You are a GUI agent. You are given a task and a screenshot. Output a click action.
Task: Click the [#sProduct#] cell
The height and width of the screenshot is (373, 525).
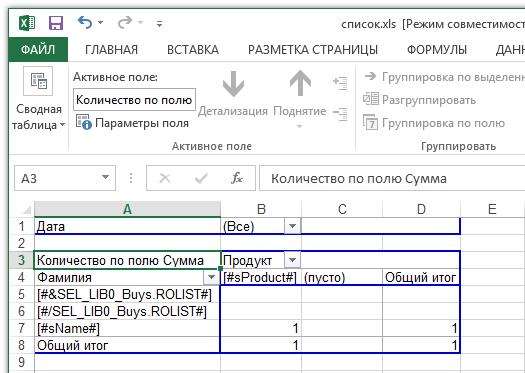tap(261, 277)
